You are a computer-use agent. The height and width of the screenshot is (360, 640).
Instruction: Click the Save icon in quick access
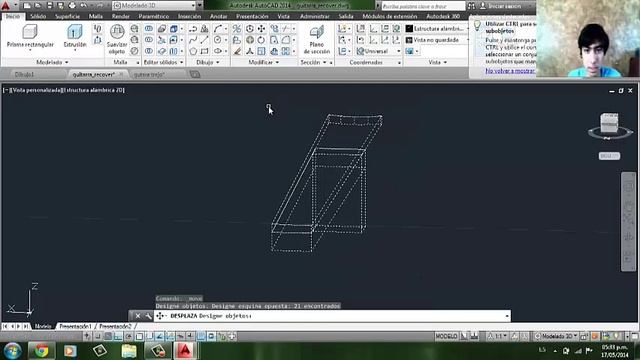coord(49,6)
